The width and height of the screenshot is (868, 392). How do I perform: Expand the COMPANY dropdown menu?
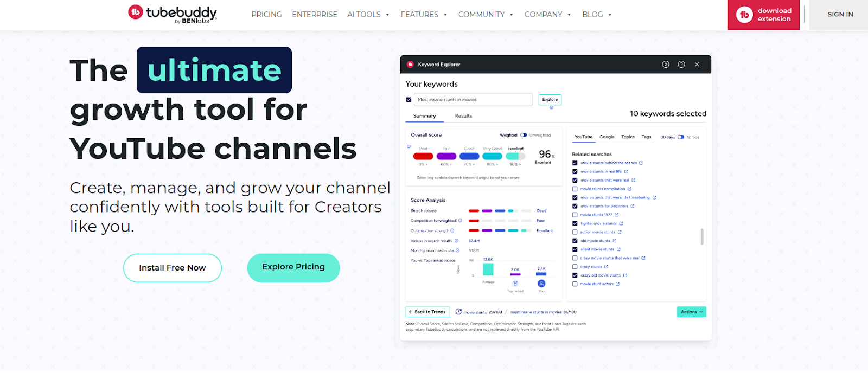pyautogui.click(x=547, y=15)
